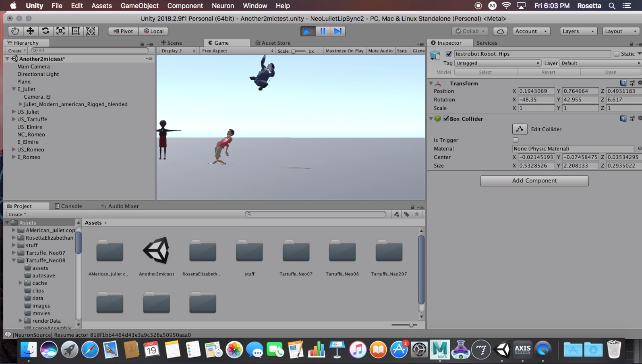Open Finder from the Dock
Screen dimensions: 642x364
coord(28,349)
